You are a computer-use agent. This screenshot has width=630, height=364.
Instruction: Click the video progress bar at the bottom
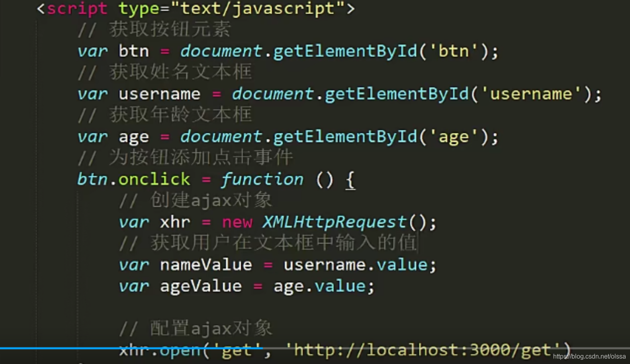(x=315, y=348)
